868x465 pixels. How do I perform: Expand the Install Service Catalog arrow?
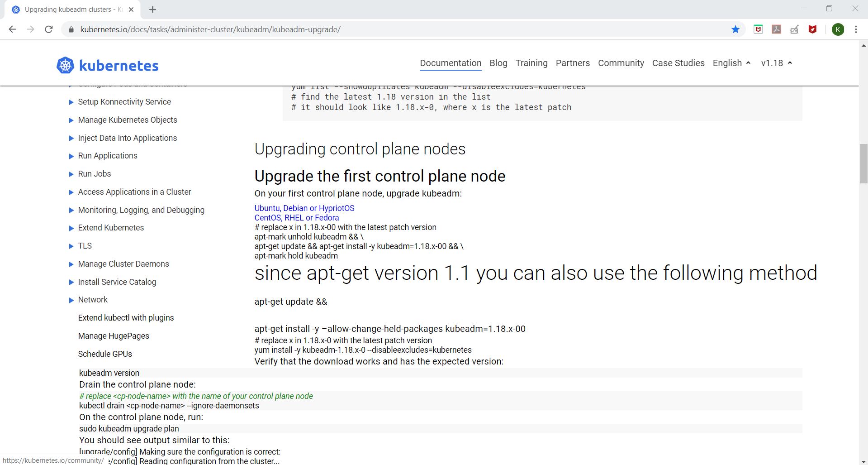point(71,283)
